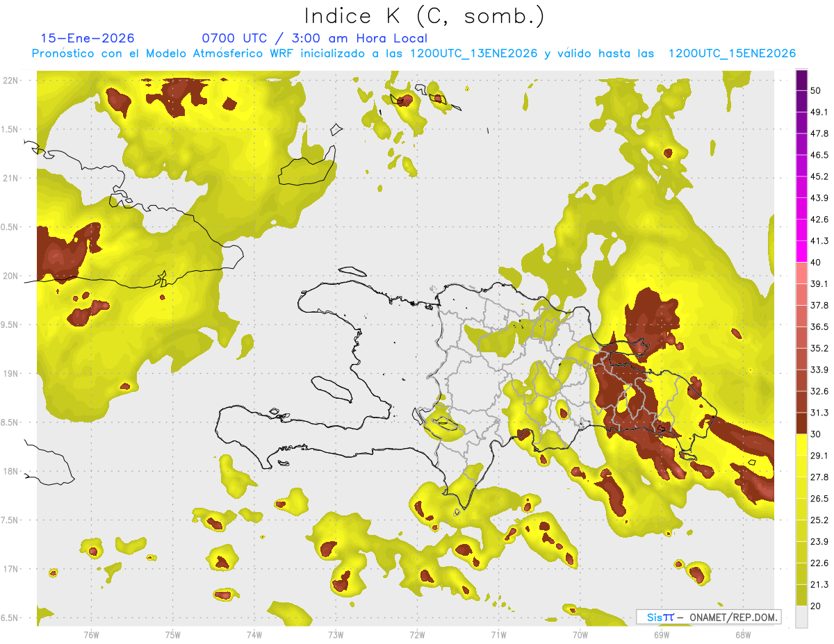Click the colorbar value "25.2"
834x644 pixels.
pos(819,520)
